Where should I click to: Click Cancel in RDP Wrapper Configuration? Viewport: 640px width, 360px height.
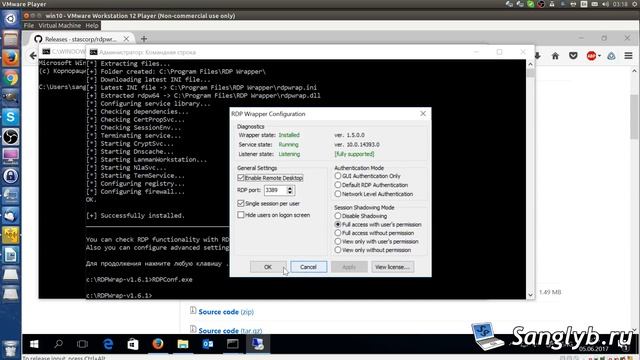coord(309,267)
